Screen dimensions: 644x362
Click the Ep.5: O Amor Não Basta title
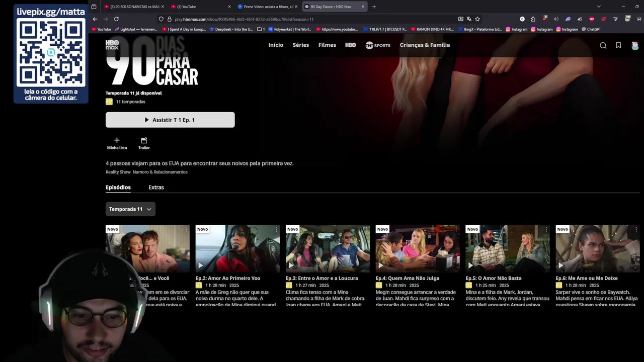(x=494, y=278)
